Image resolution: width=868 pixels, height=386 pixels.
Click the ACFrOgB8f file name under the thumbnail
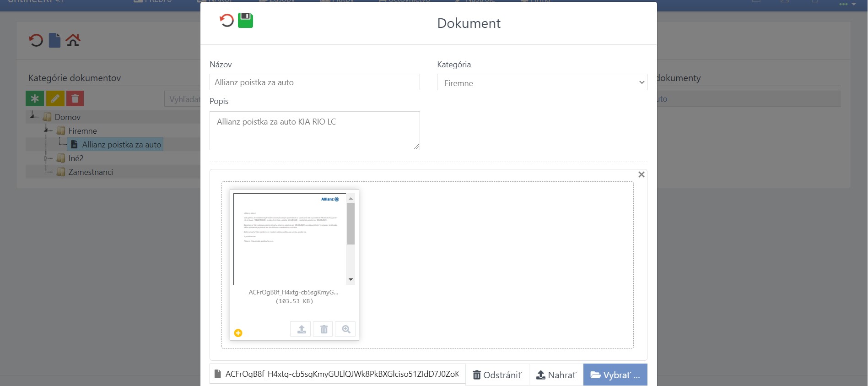pyautogui.click(x=293, y=292)
